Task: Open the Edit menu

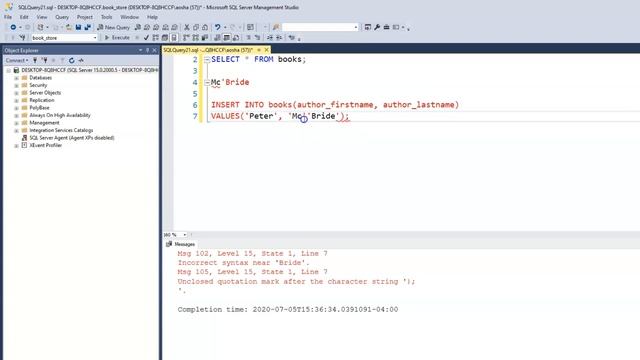Action: 24,17
